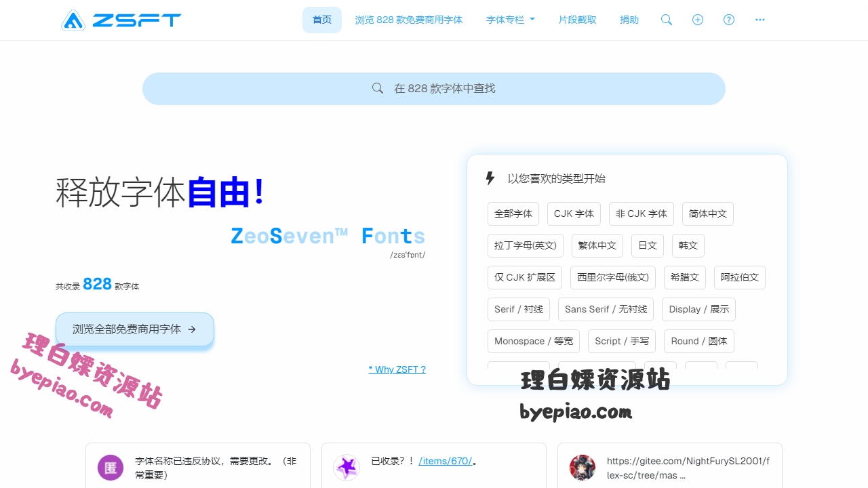Click 浏览全部免费商用字体 button
This screenshot has width=868, height=488.
point(135,329)
